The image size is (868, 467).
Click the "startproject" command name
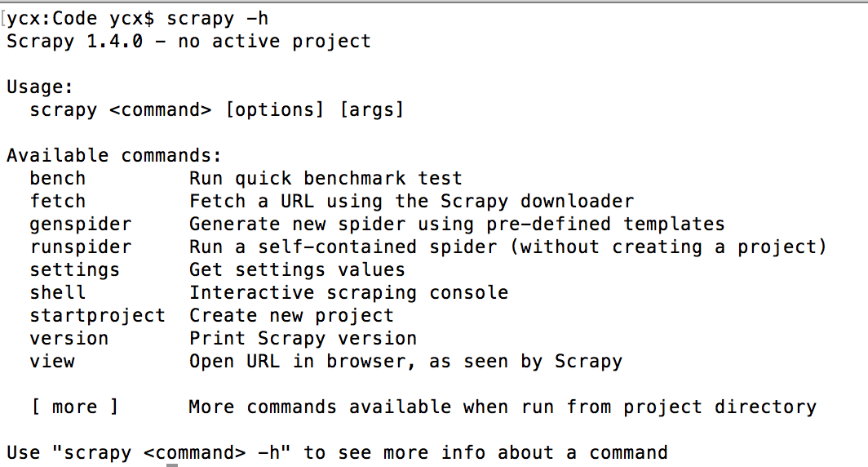pos(98,315)
